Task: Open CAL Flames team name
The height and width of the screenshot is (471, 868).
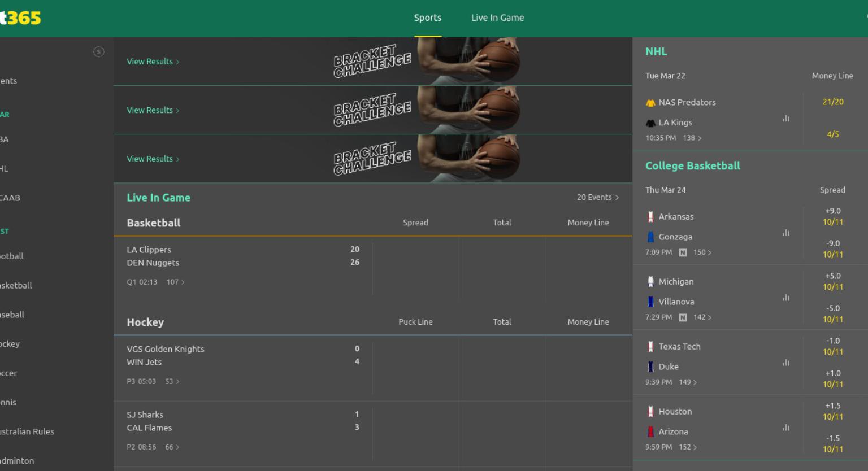Action: (149, 428)
